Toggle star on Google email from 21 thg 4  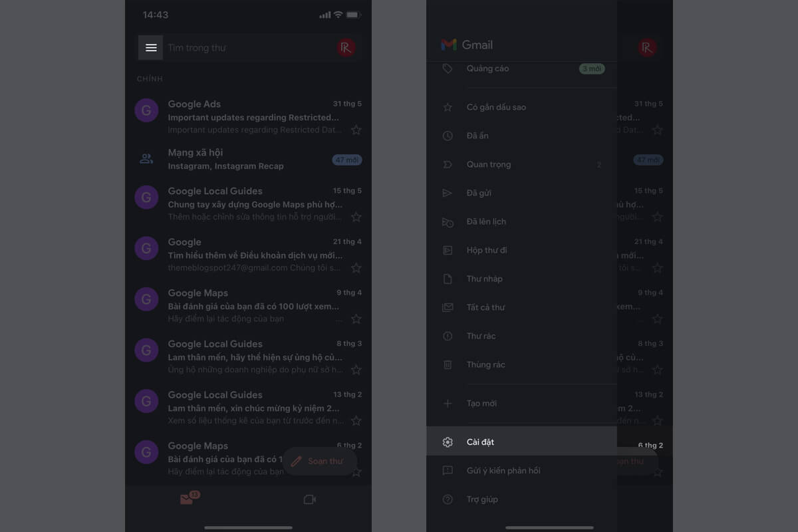[356, 268]
